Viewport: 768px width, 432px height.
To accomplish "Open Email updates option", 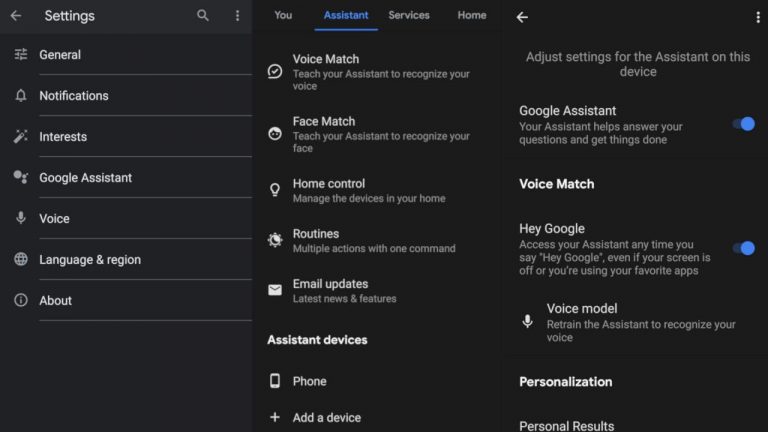I will click(377, 290).
